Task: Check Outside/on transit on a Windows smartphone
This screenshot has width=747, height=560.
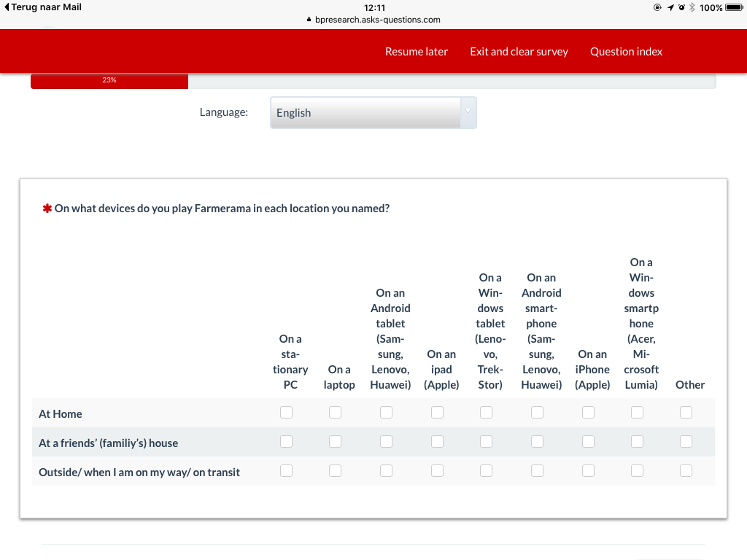Action: click(638, 471)
